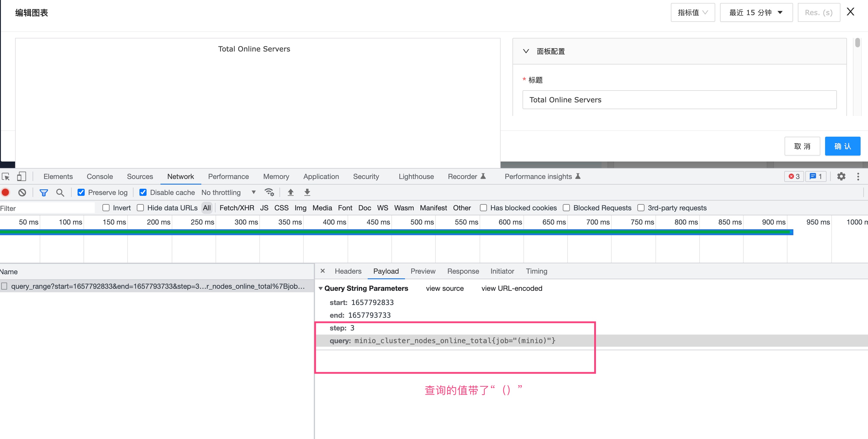Select the inspect element cursor icon

pyautogui.click(x=6, y=176)
